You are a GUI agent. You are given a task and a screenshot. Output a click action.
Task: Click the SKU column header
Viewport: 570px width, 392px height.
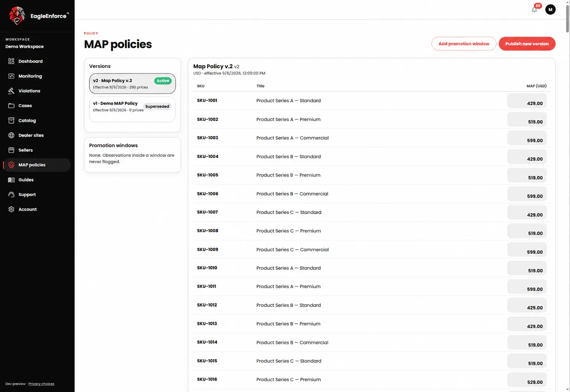[x=201, y=86]
